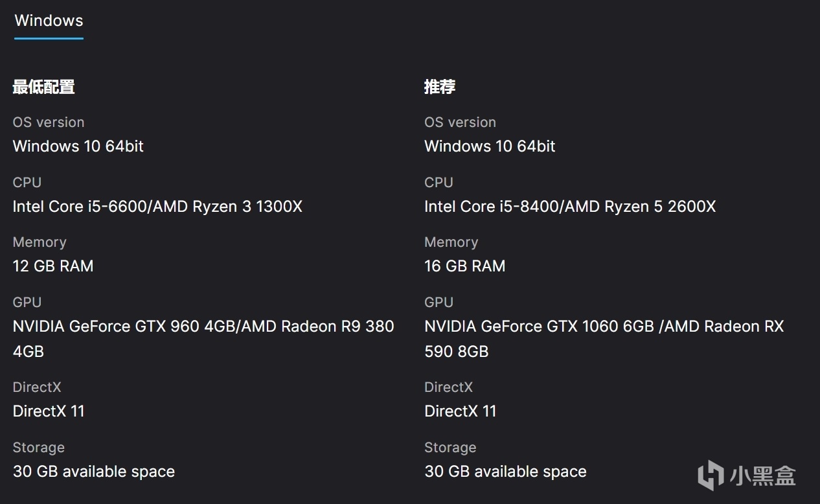Click the minimum Windows 10 64bit value
The width and height of the screenshot is (820, 504).
click(x=78, y=146)
